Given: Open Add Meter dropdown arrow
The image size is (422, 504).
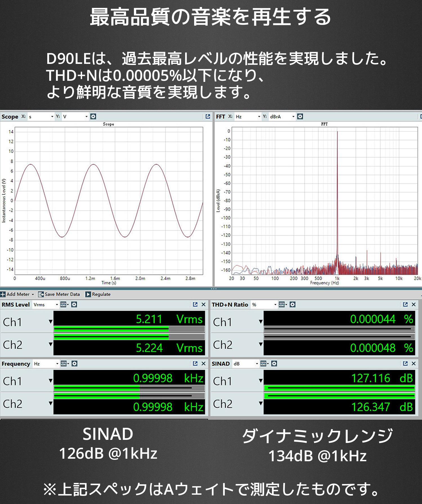Looking at the screenshot, I should (33, 294).
